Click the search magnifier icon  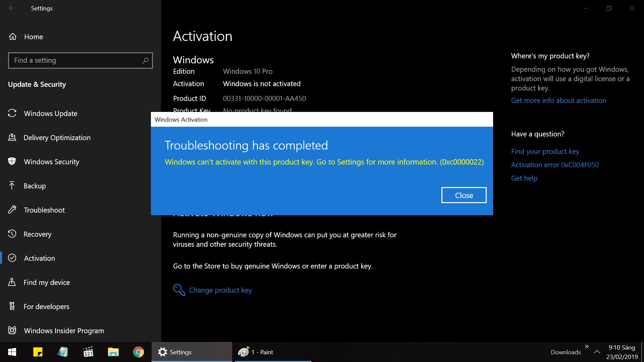coord(145,60)
